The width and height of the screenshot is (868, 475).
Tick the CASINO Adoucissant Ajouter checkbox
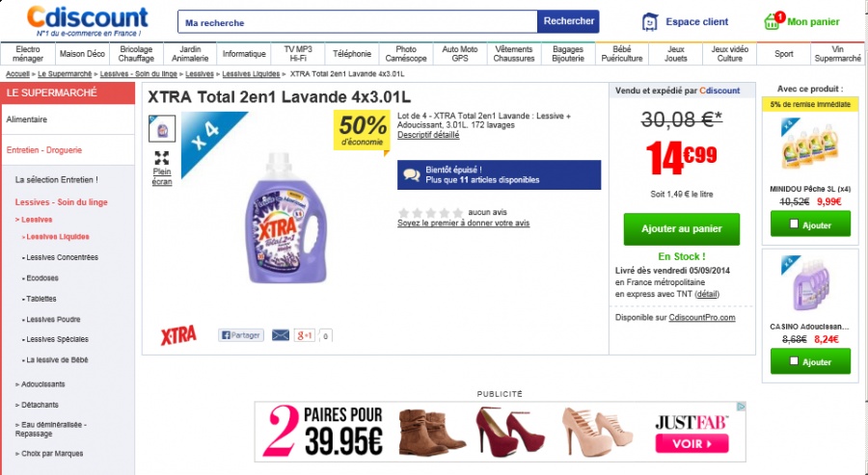tap(794, 361)
